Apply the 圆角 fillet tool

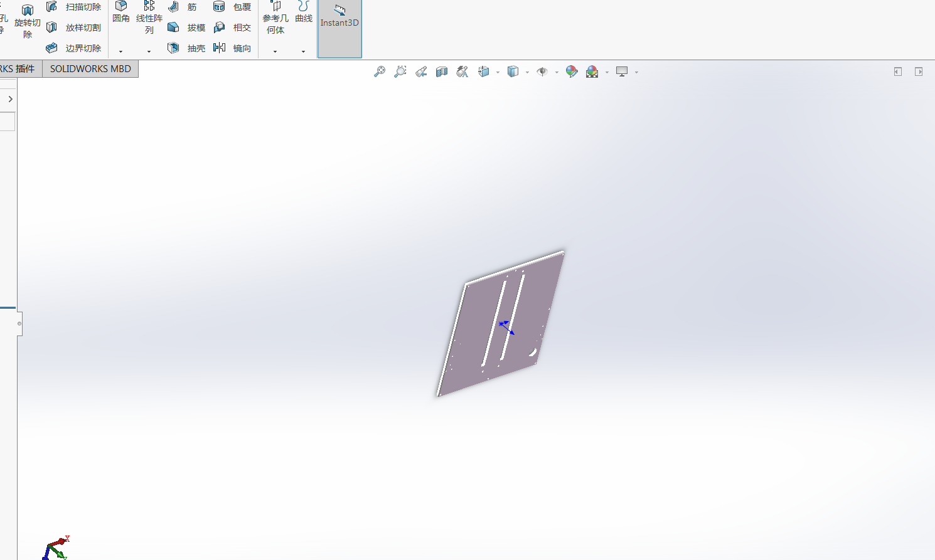pyautogui.click(x=121, y=13)
